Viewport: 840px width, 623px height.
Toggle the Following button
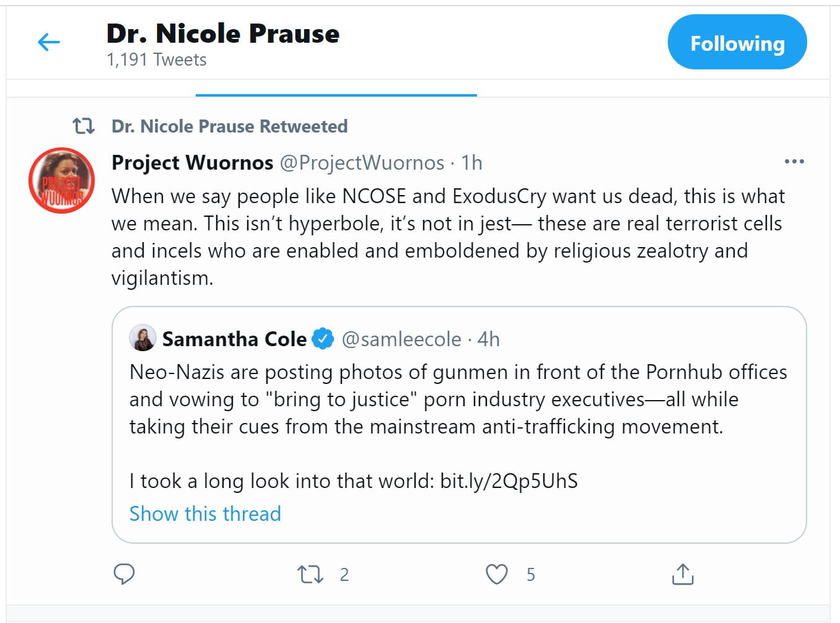(x=737, y=43)
